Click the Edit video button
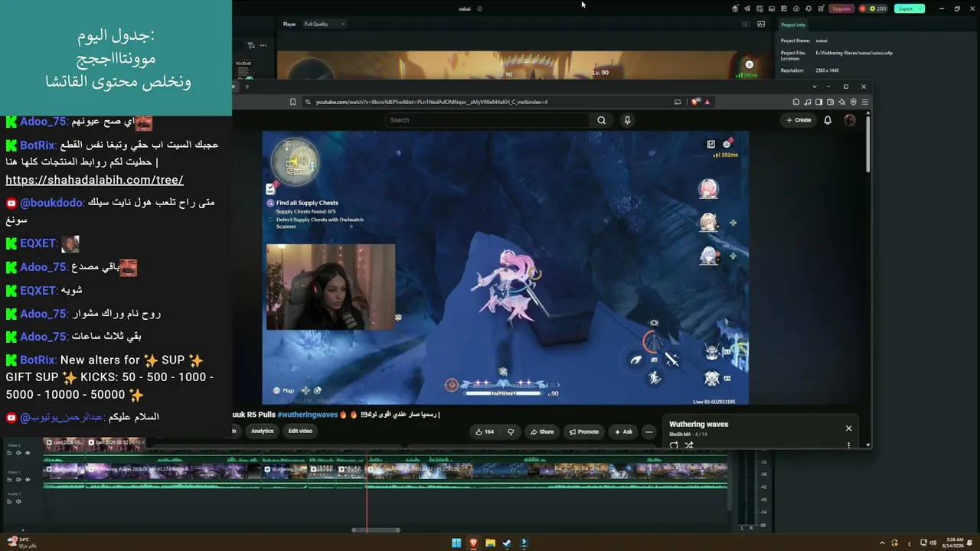Screen dimensions: 980x551 (300, 431)
